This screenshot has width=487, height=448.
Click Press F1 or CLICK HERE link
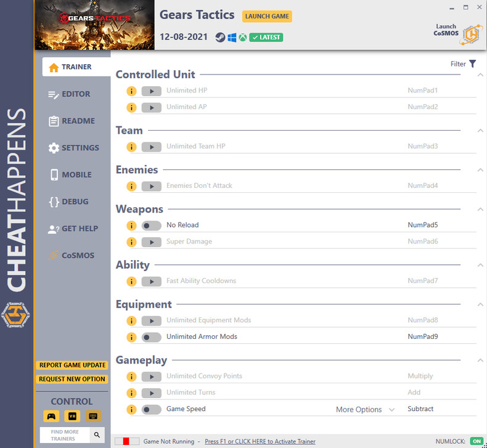[x=260, y=441]
